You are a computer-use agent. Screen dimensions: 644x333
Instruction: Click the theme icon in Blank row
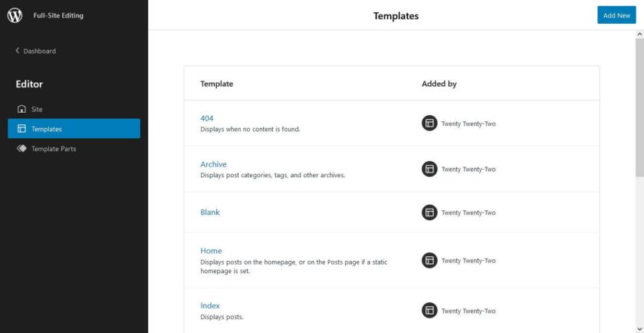(429, 212)
